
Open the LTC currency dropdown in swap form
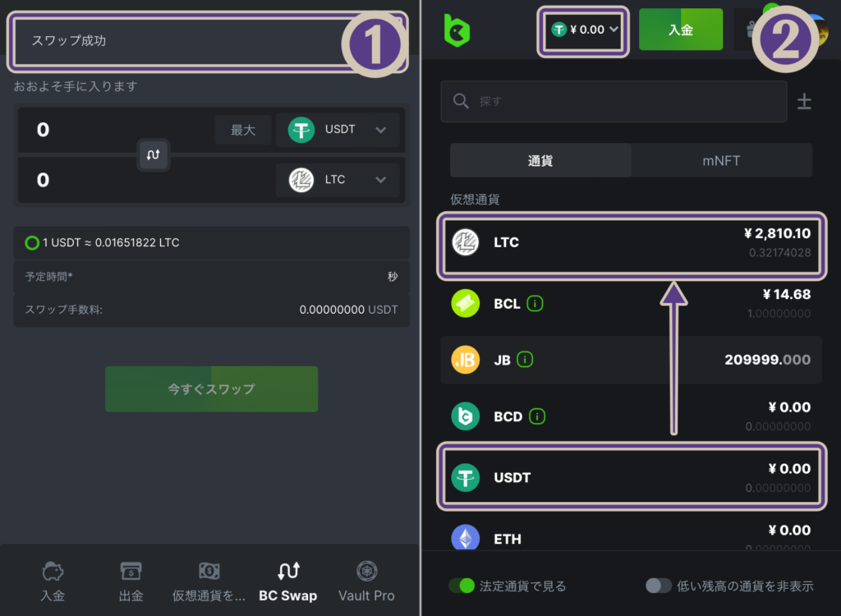(338, 180)
